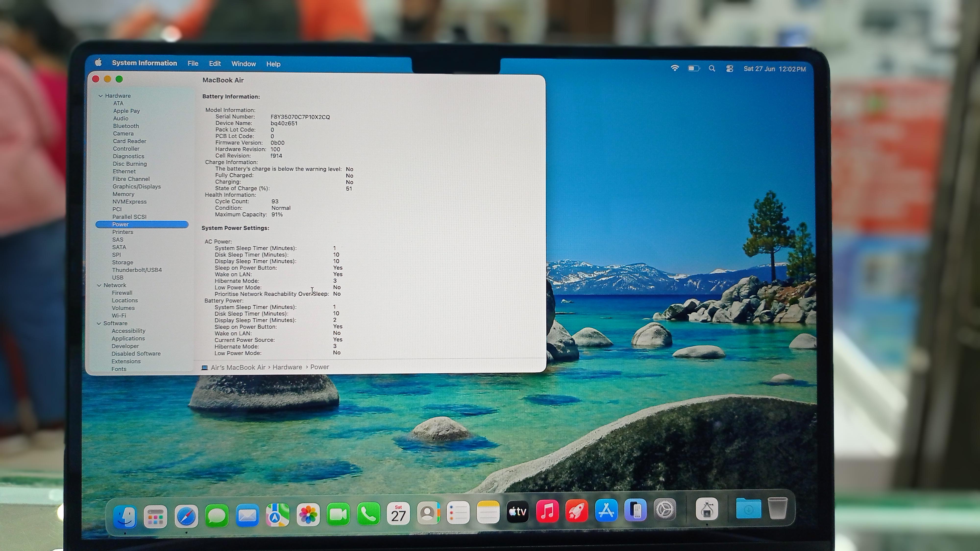Select Firewall under Network
The image size is (980, 551).
tap(122, 293)
